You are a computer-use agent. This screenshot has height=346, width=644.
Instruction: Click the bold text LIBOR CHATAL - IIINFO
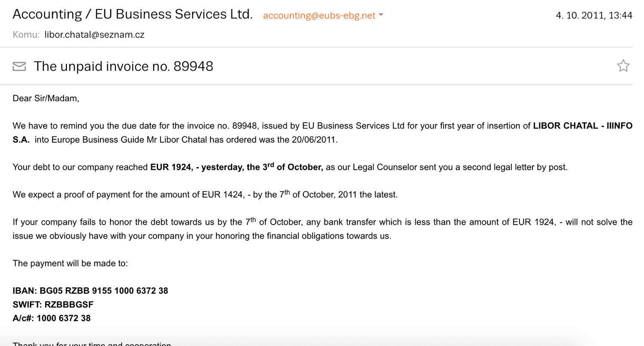pyautogui.click(x=583, y=126)
